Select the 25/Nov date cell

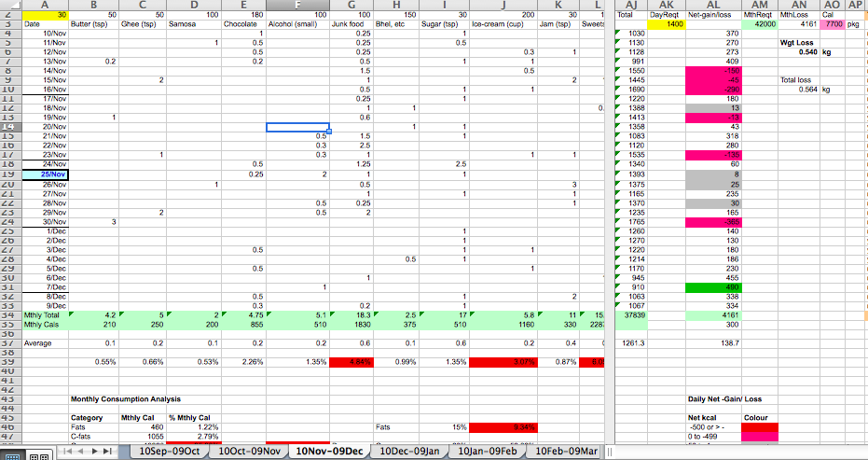pos(44,174)
